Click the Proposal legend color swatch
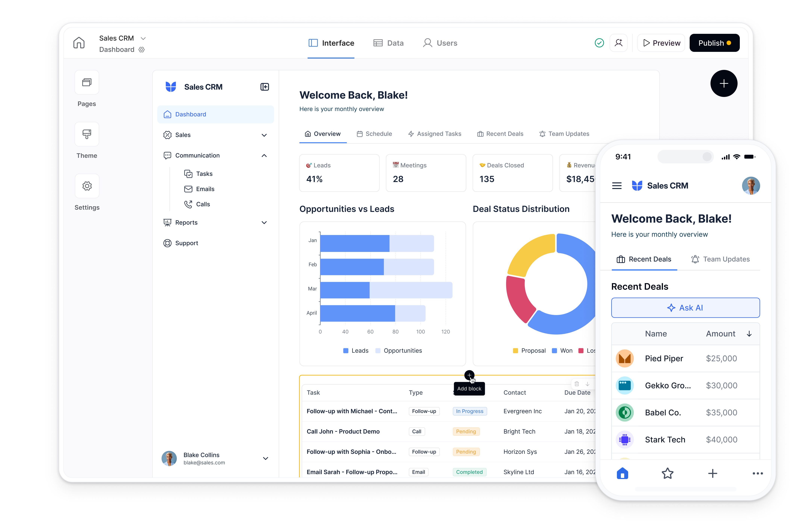The height and width of the screenshot is (523, 812). 515,351
